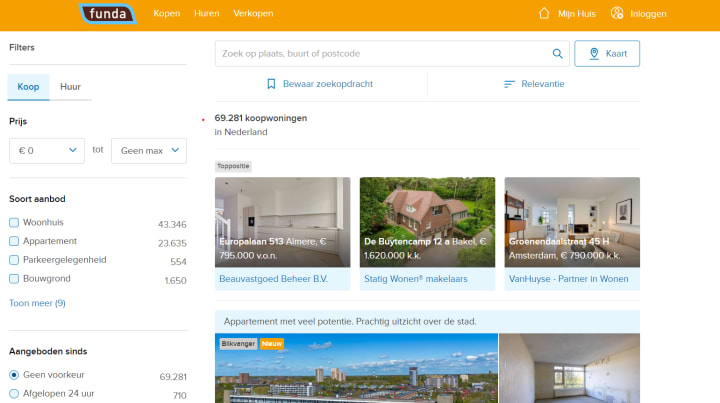Click the Filters heading
Image resolution: width=720 pixels, height=403 pixels.
point(22,47)
